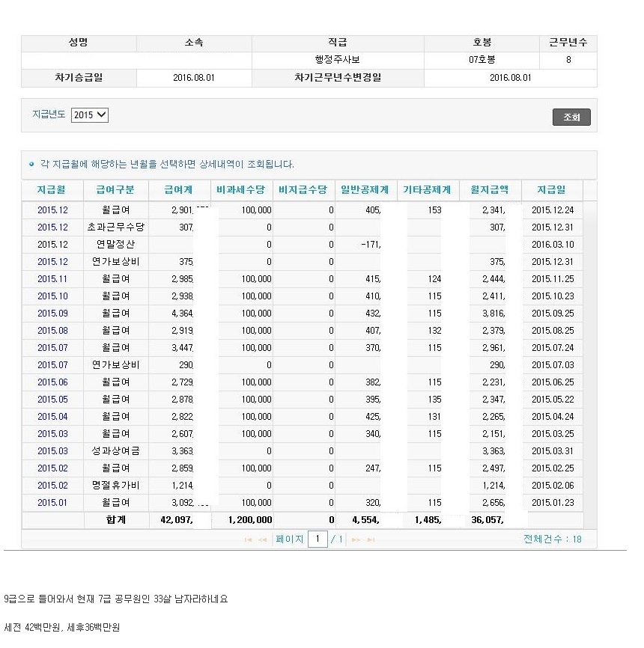Click the 월지급액 column header

point(490,191)
